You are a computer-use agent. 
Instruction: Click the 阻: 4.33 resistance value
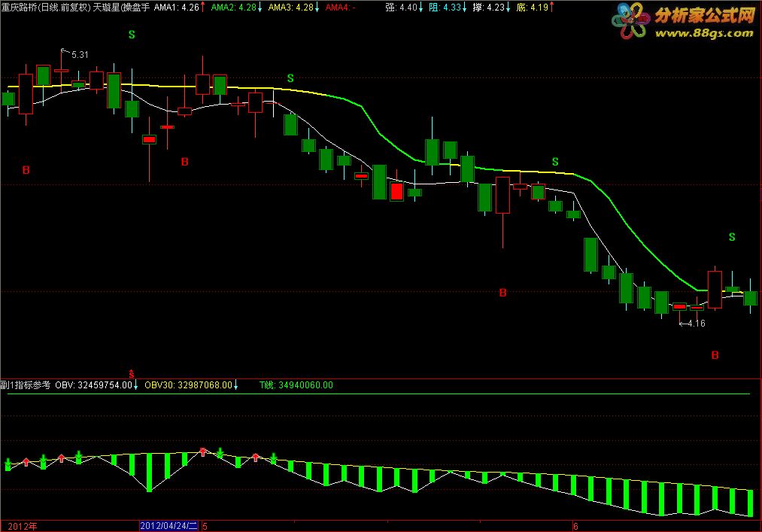(x=445, y=8)
